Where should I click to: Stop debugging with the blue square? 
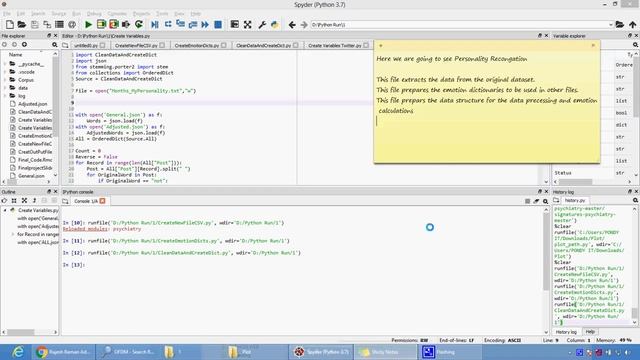[x=218, y=24]
